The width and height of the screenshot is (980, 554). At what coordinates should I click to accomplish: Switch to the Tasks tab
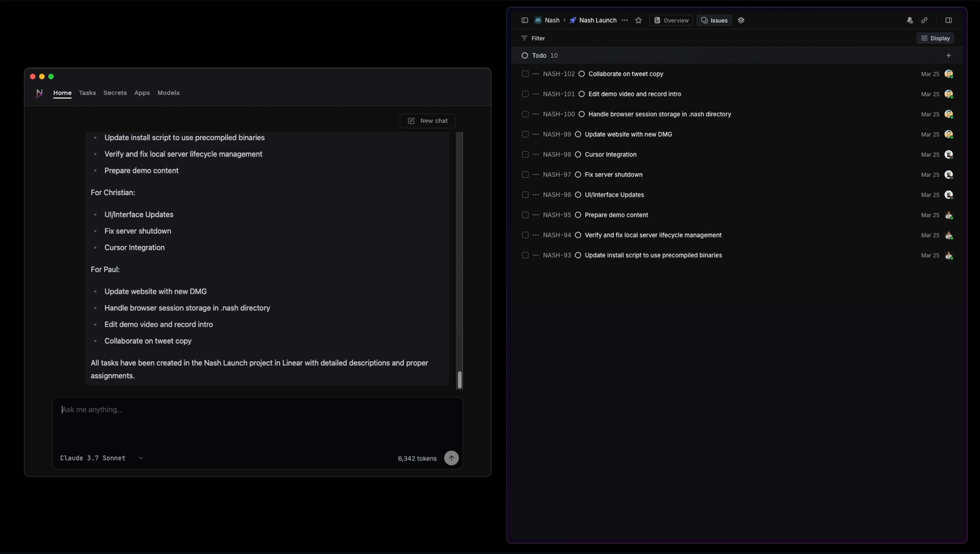87,93
